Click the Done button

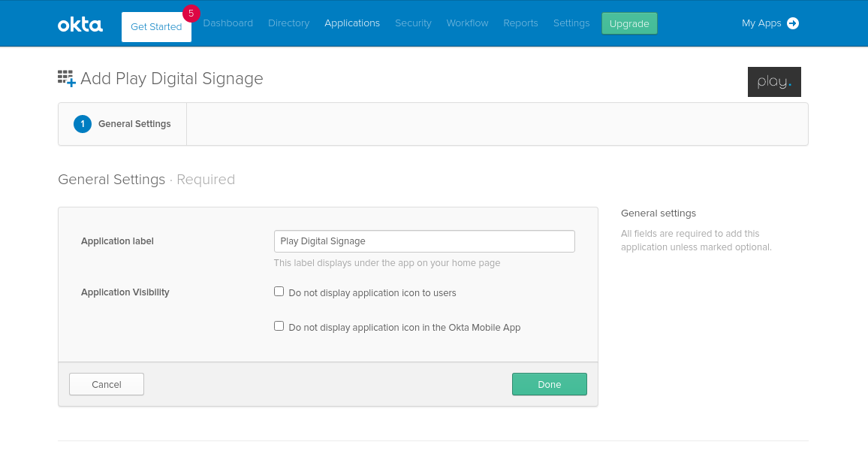coord(549,384)
